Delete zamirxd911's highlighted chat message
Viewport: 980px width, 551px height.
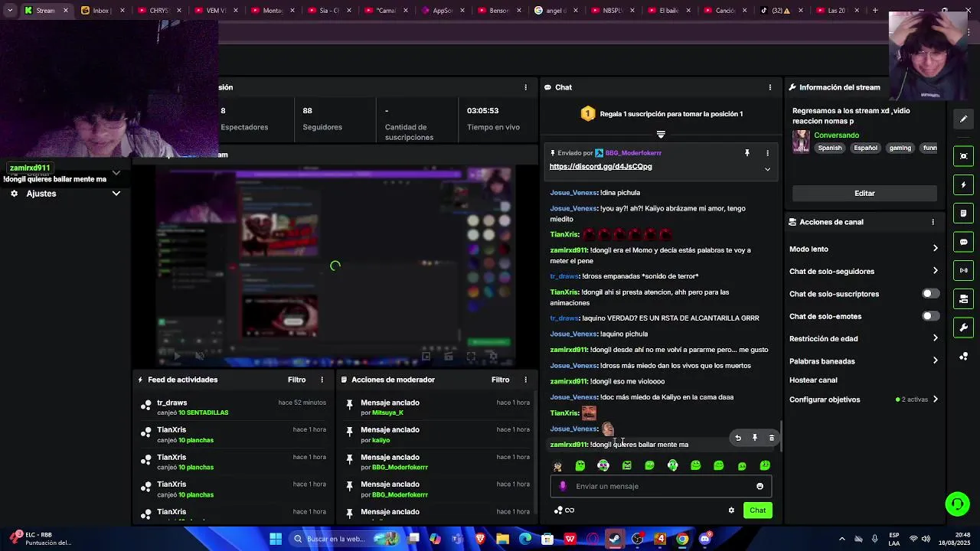coord(772,438)
